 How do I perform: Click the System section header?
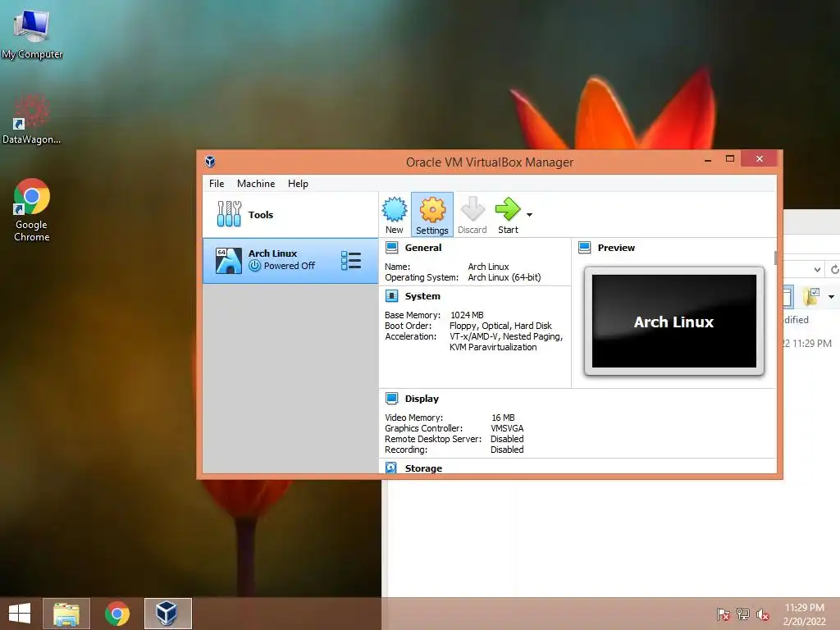click(x=422, y=296)
